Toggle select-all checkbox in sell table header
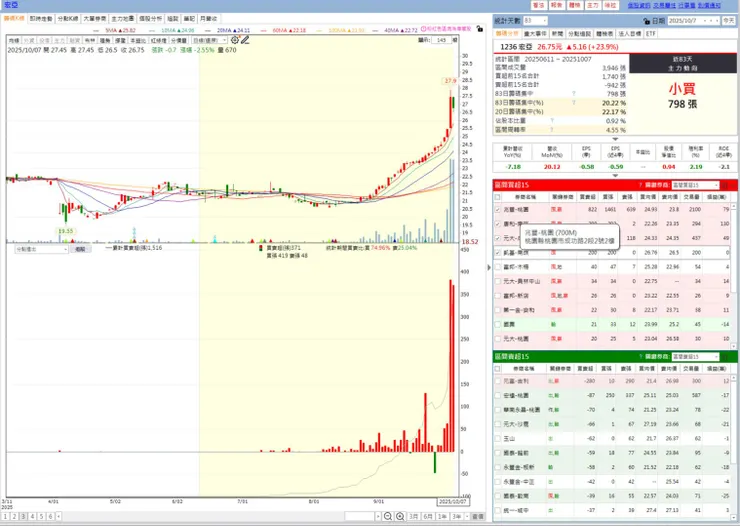Image resolution: width=740 pixels, height=526 pixels. (x=497, y=368)
